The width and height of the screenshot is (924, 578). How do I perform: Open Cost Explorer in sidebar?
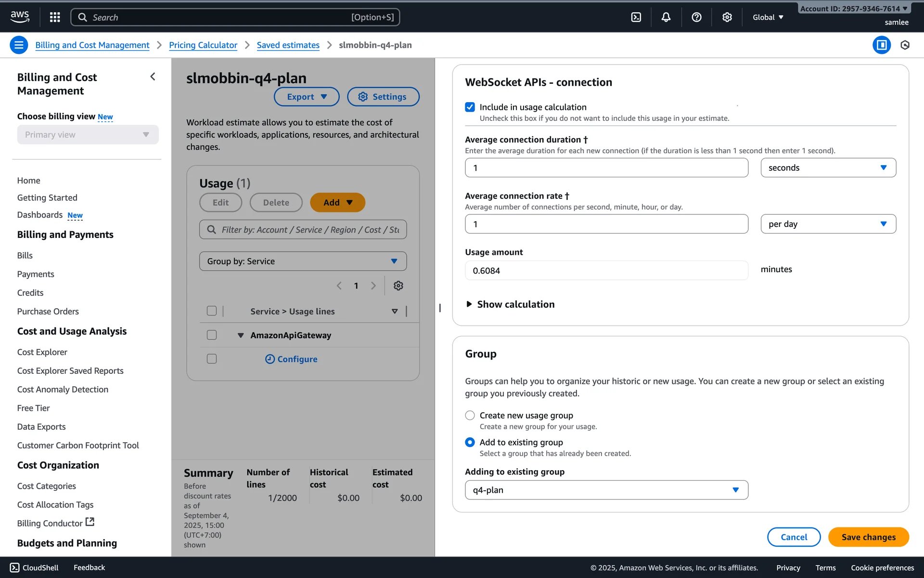42,352
